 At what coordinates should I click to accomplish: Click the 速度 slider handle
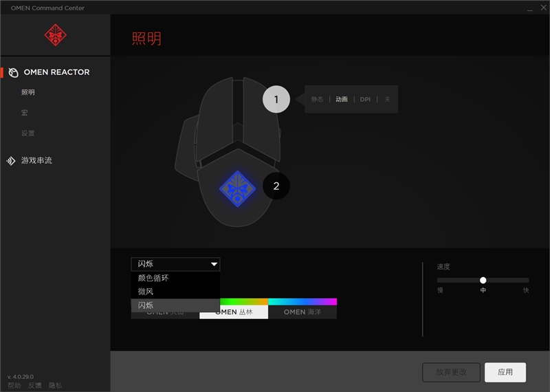pyautogui.click(x=483, y=280)
